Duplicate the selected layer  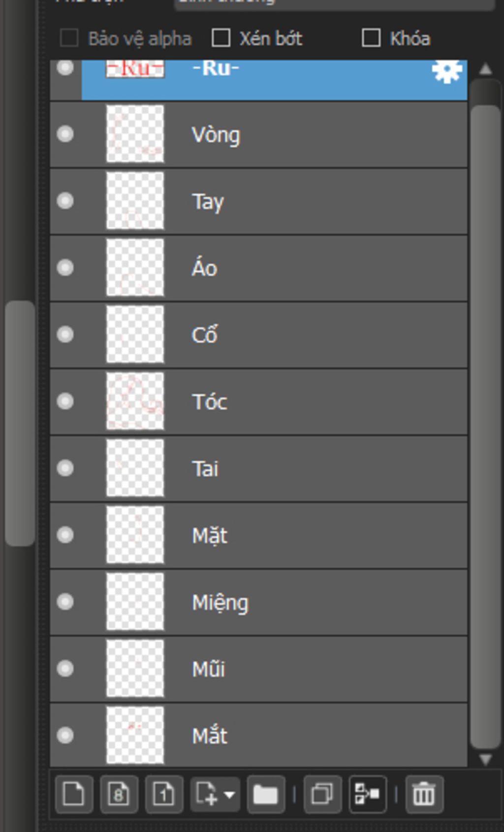323,794
